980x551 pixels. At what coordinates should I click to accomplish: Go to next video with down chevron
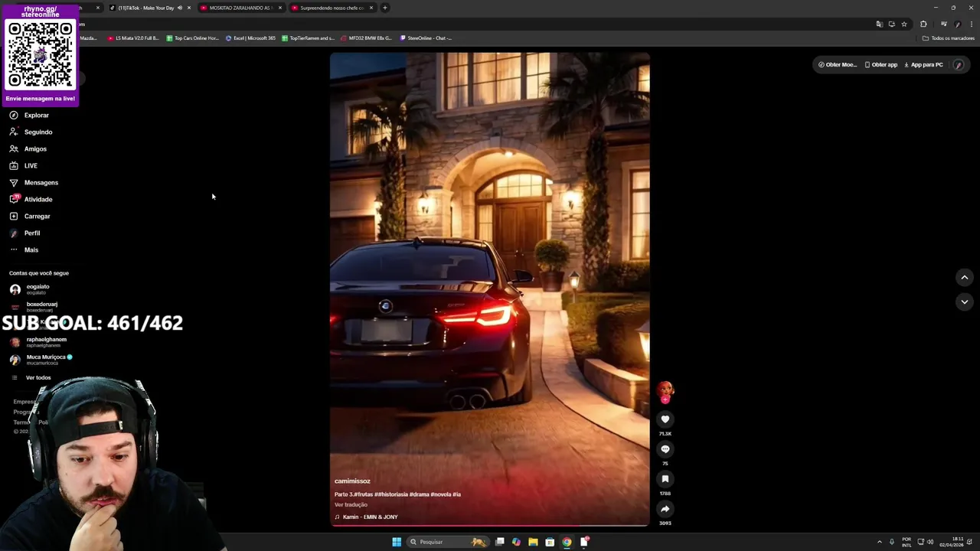(x=964, y=302)
